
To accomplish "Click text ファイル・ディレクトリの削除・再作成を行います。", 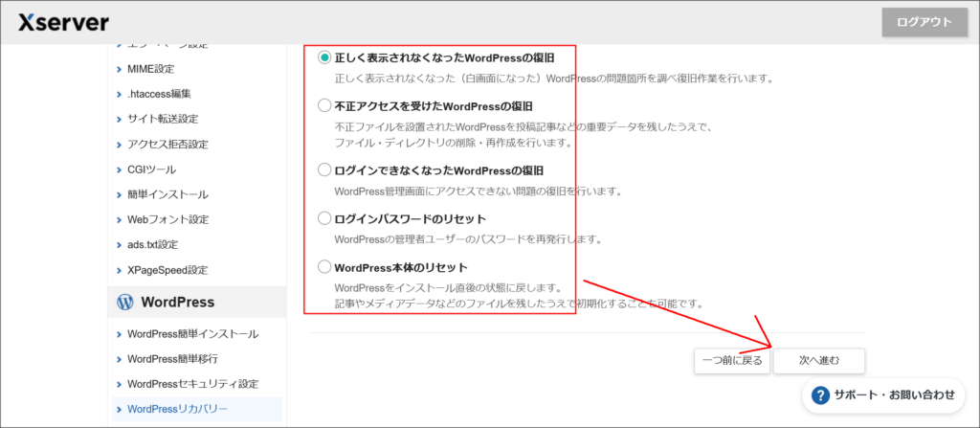I will (x=454, y=143).
